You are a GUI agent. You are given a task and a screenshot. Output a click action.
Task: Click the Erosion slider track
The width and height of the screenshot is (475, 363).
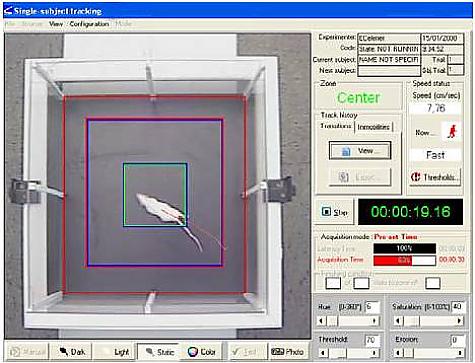429,352
